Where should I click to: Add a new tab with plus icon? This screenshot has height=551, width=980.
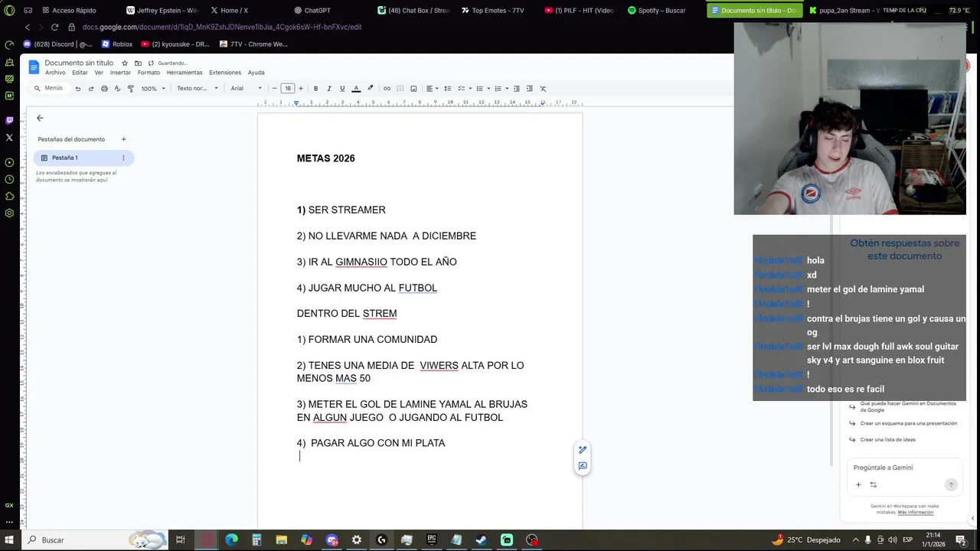(123, 139)
